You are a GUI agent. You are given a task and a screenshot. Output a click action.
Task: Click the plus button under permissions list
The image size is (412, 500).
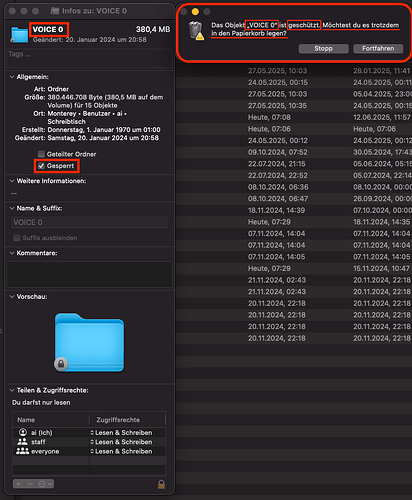click(18, 484)
